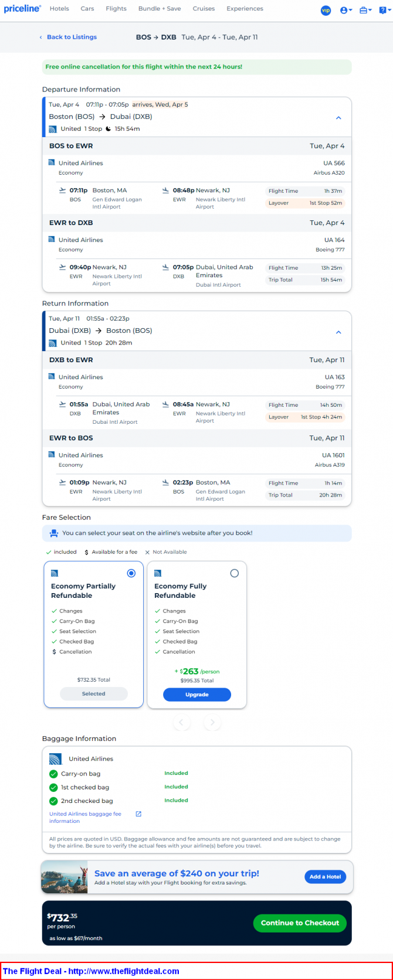Go to next fare option arrow
This screenshot has height=980, width=393.
(x=212, y=722)
